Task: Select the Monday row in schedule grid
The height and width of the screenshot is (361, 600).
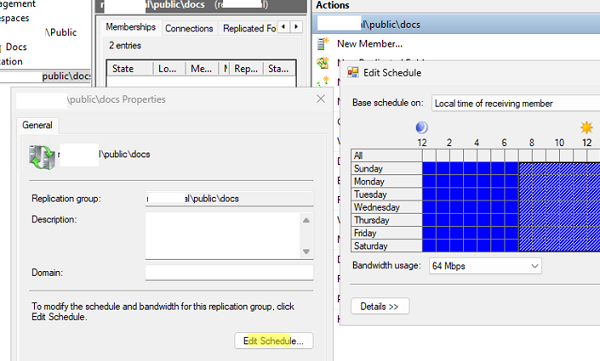Action: (x=386, y=181)
